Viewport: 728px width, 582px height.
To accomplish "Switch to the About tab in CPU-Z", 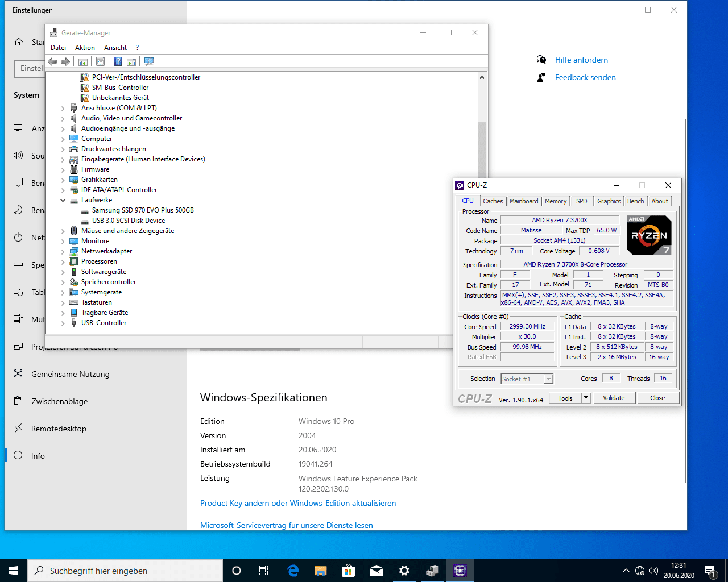I will 660,201.
